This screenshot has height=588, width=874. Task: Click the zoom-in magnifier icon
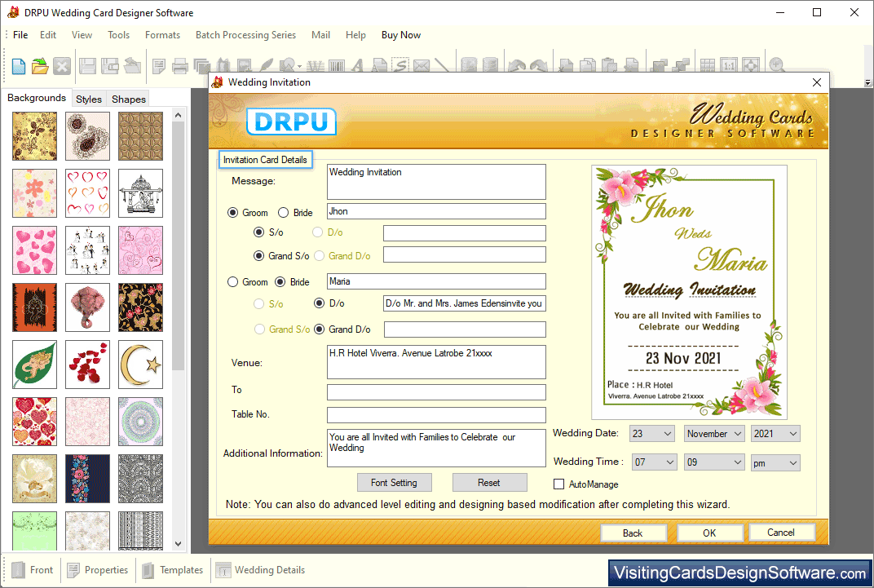coord(776,66)
